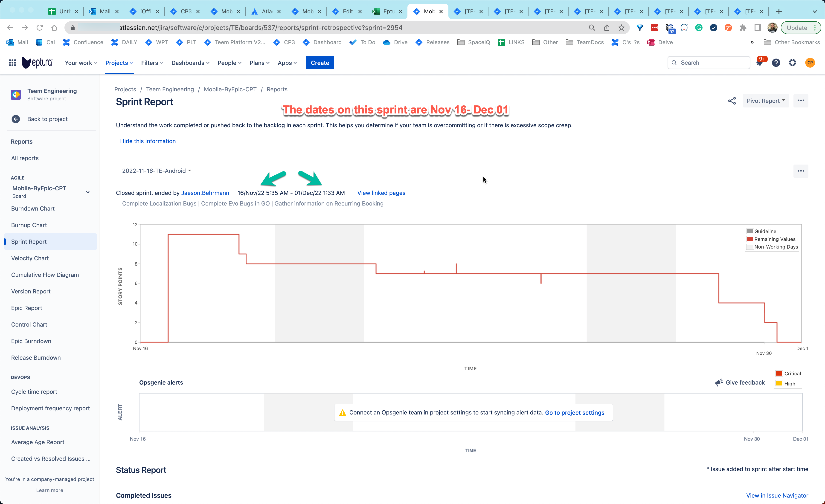Bookmark this page with the star icon
The height and width of the screenshot is (504, 825).
tap(622, 28)
